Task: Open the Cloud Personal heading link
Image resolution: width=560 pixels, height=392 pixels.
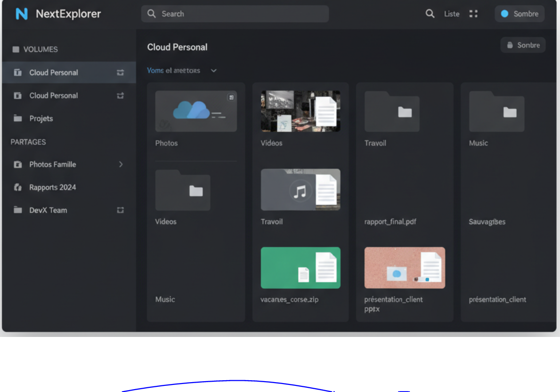Action: coord(177,47)
